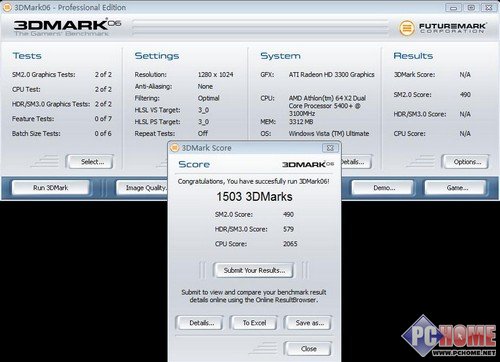The height and width of the screenshot is (362, 500).
Task: Open the Game... button
Action: [x=455, y=188]
